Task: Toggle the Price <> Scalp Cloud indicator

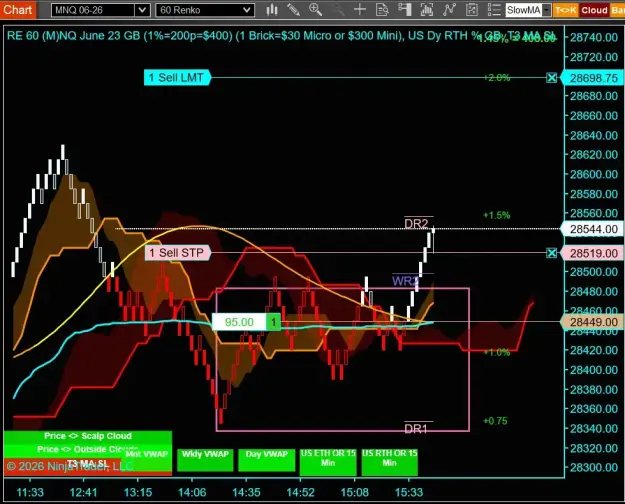Action: (88, 436)
